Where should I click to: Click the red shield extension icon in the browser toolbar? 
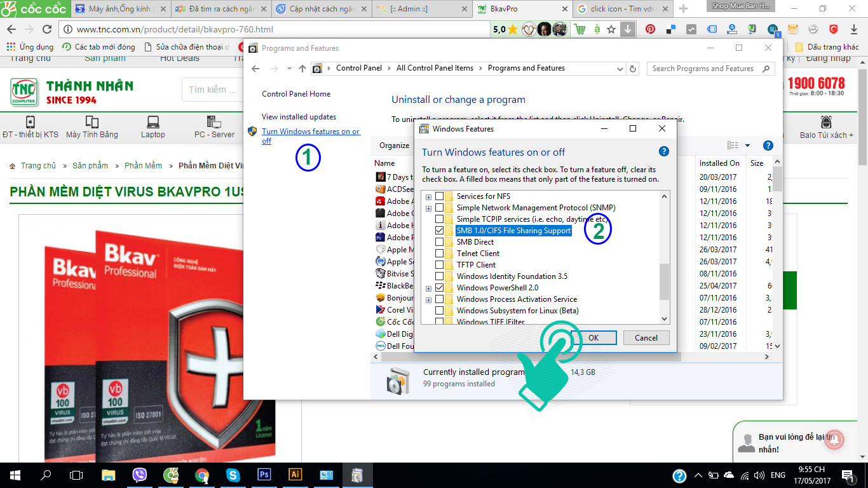833,29
